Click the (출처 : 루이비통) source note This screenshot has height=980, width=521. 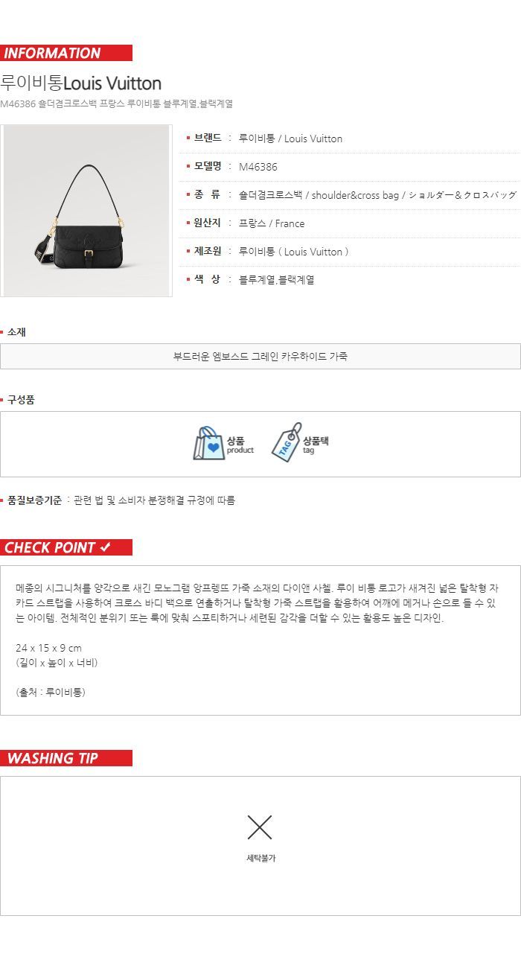[x=51, y=692]
